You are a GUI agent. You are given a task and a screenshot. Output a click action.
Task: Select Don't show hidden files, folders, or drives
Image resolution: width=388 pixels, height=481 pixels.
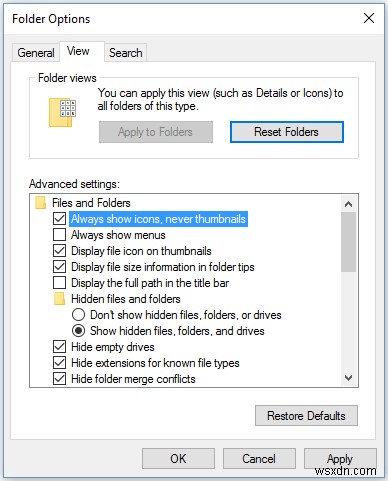[x=78, y=315]
